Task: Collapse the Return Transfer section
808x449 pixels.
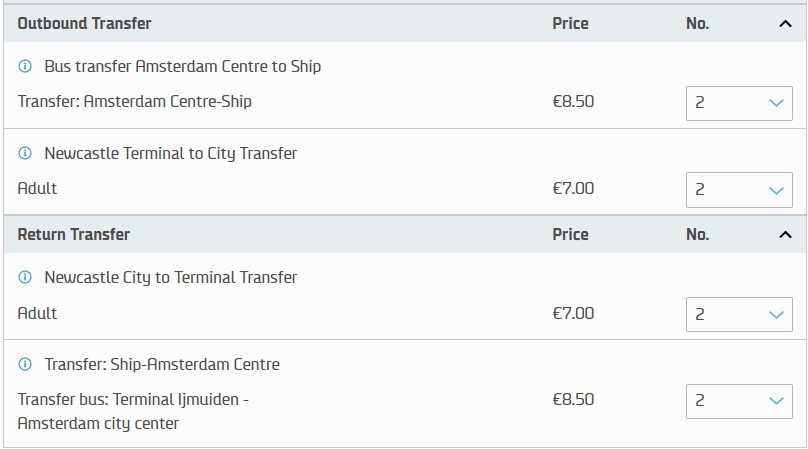Action: pyautogui.click(x=785, y=235)
